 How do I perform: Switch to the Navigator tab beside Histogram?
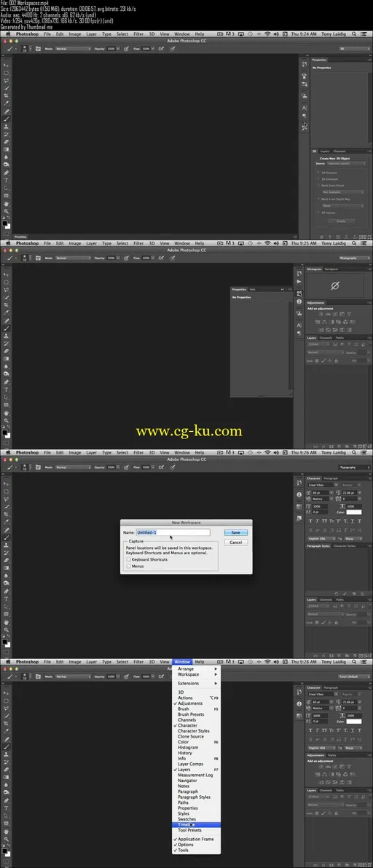pos(331,269)
